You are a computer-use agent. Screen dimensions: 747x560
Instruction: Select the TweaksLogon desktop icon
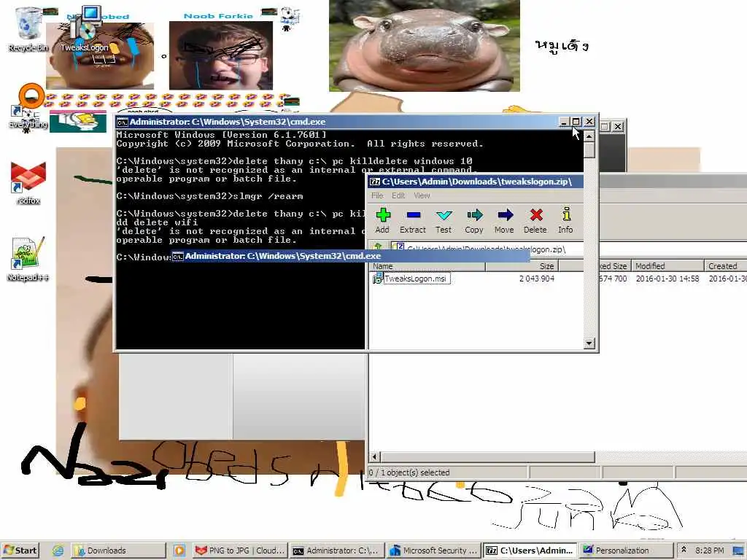(85, 28)
